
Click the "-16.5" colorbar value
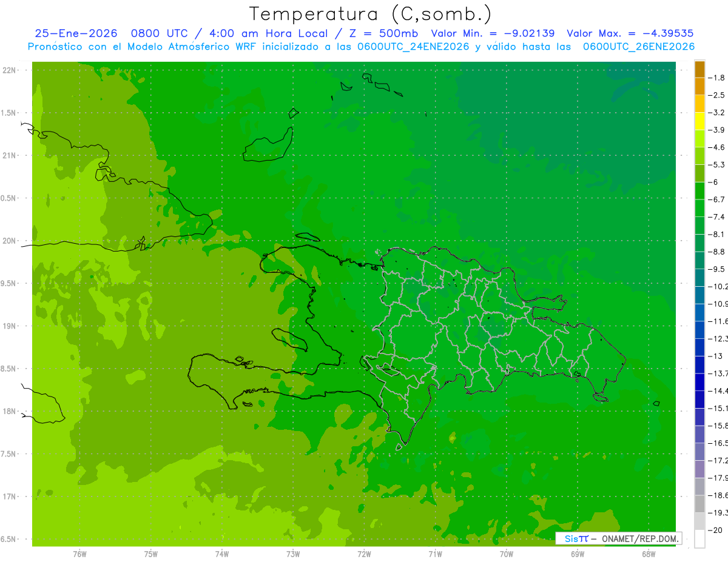click(718, 443)
